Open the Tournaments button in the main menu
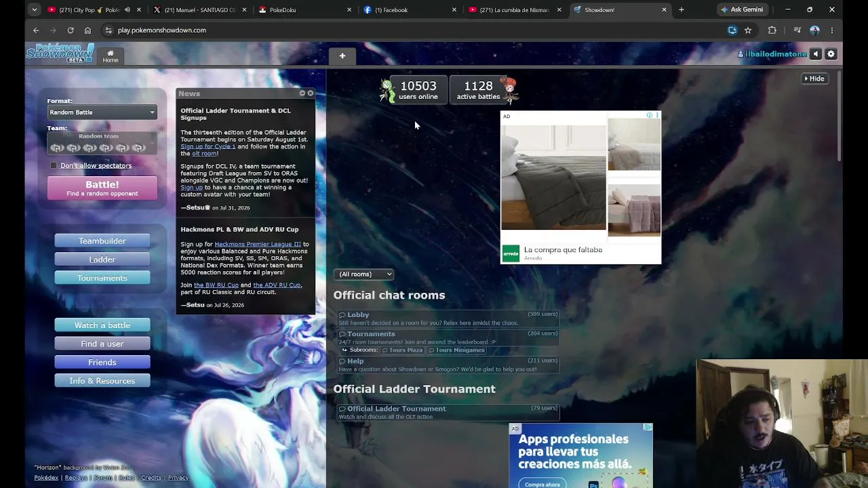The width and height of the screenshot is (868, 488). click(102, 278)
